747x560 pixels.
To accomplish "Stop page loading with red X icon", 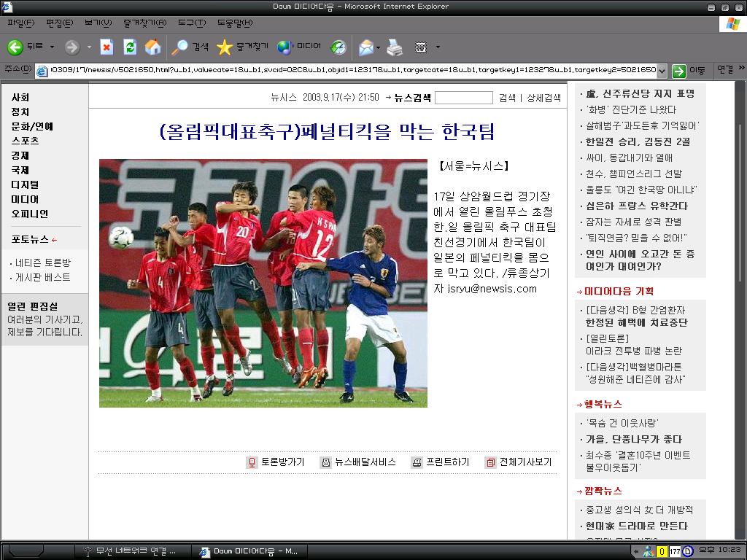I will (107, 47).
